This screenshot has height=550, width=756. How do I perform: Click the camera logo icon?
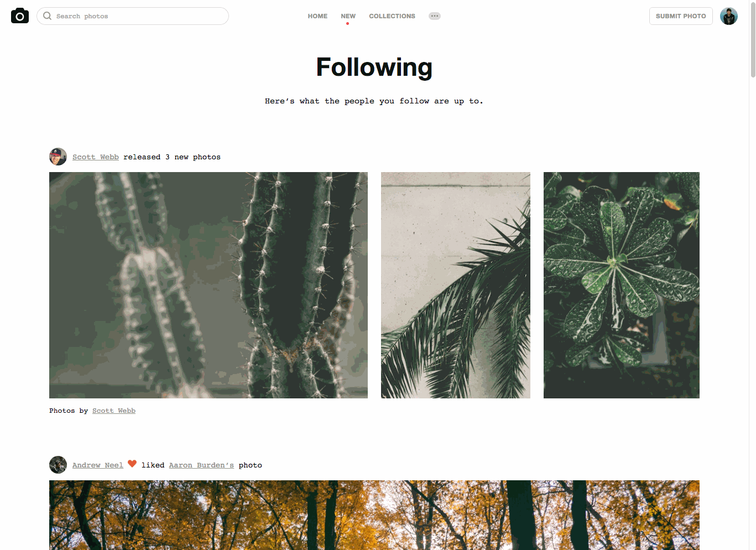coord(20,16)
